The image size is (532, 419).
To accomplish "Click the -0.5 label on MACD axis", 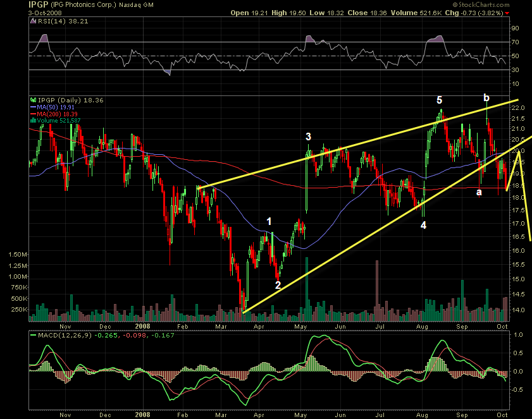I will click(x=517, y=390).
